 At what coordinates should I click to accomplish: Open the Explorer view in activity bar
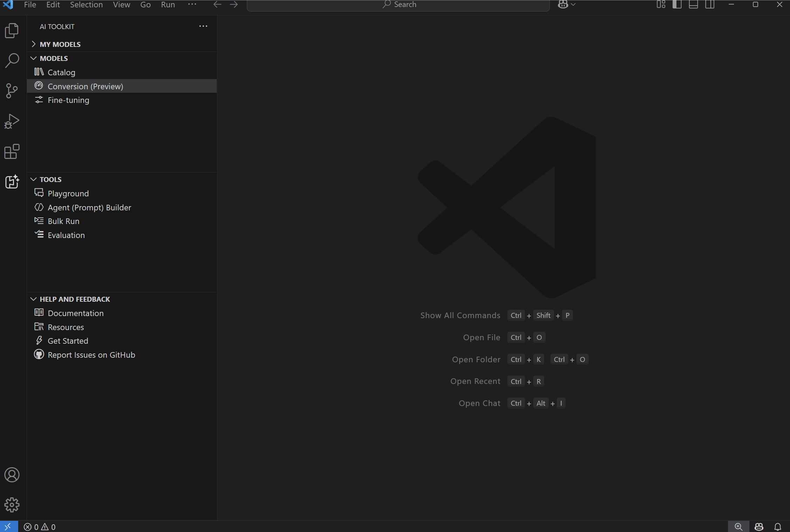point(12,31)
